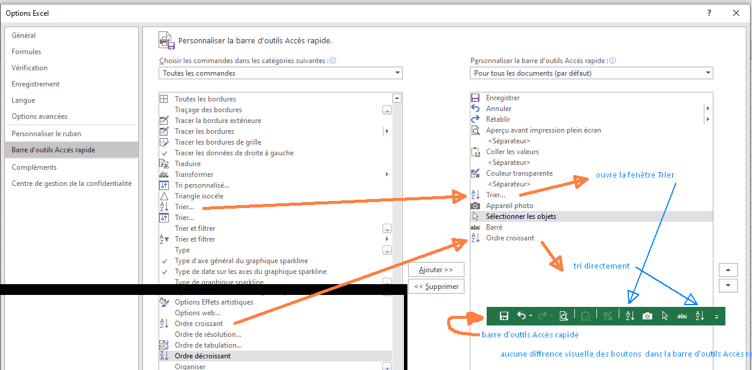752x370 pixels.
Task: Select the Ordre de tabulation icon
Action: click(x=164, y=346)
